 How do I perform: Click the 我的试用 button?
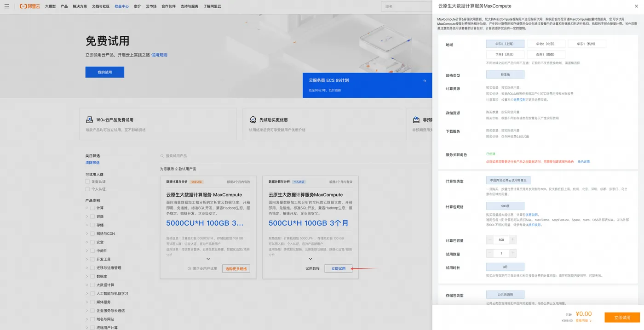click(104, 72)
